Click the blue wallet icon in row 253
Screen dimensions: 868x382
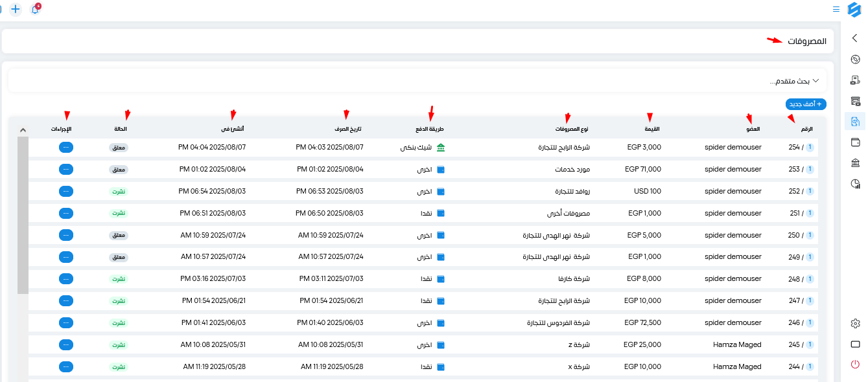(441, 170)
